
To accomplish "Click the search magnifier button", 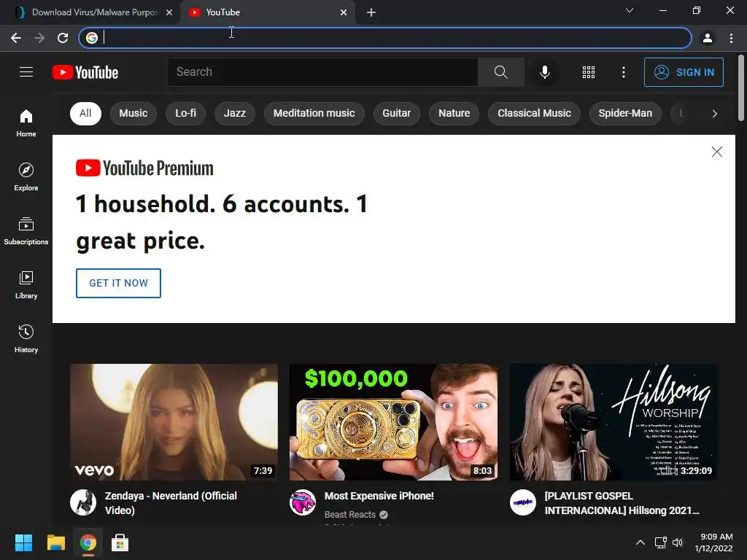I will click(x=500, y=72).
